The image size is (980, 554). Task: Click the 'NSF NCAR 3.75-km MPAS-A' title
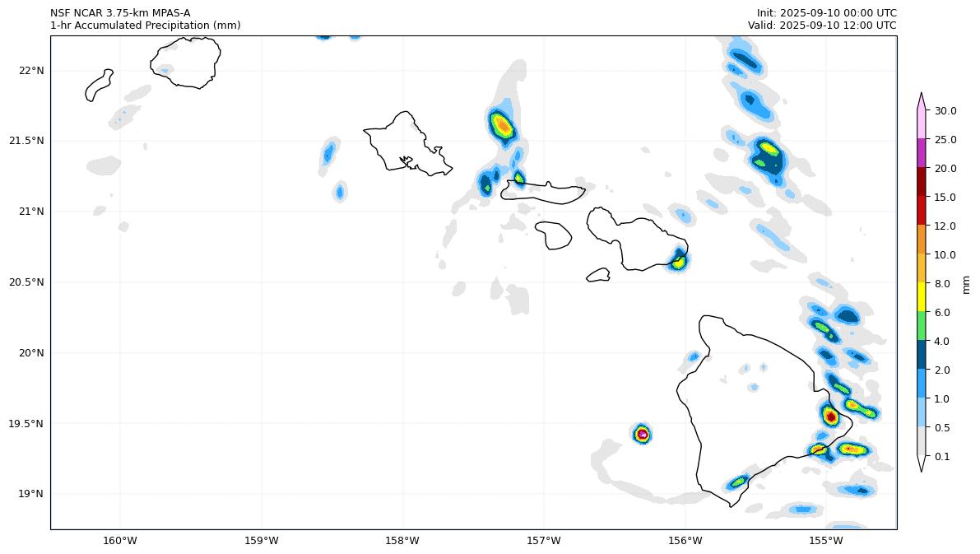pyautogui.click(x=120, y=13)
